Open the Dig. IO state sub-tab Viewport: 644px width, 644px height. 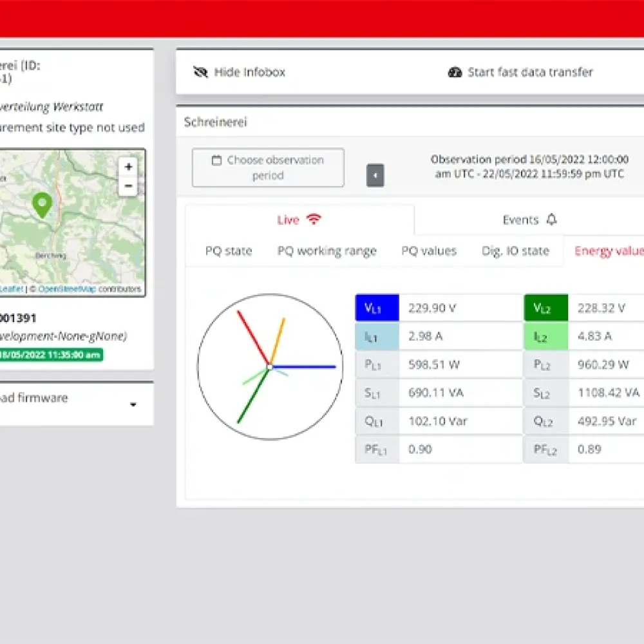coord(515,251)
